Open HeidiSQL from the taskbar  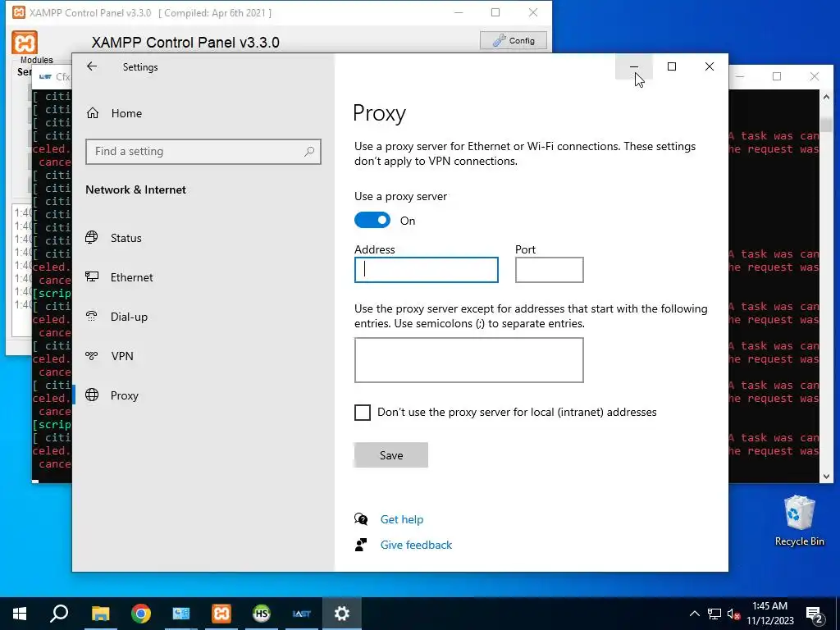[262, 614]
